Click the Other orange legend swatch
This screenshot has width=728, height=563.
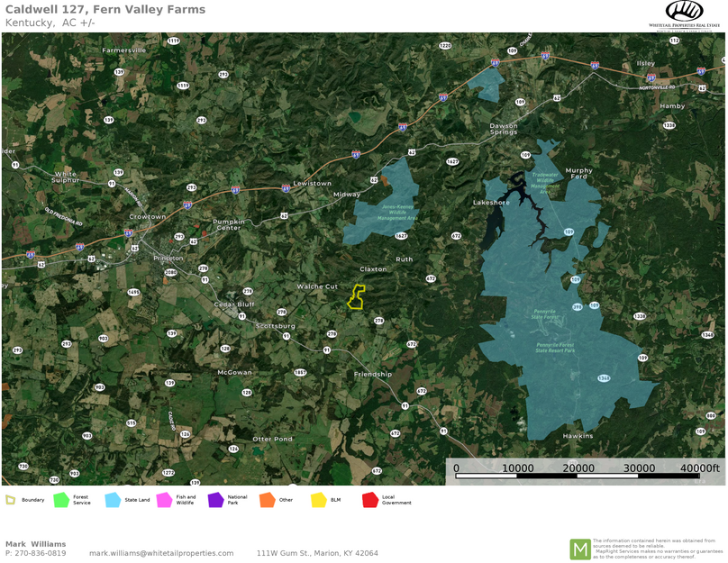268,498
